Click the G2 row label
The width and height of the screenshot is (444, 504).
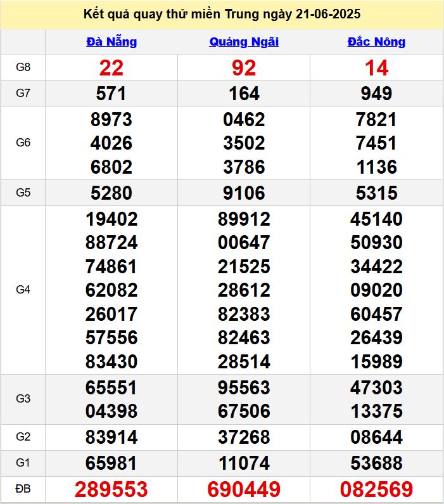click(x=23, y=437)
